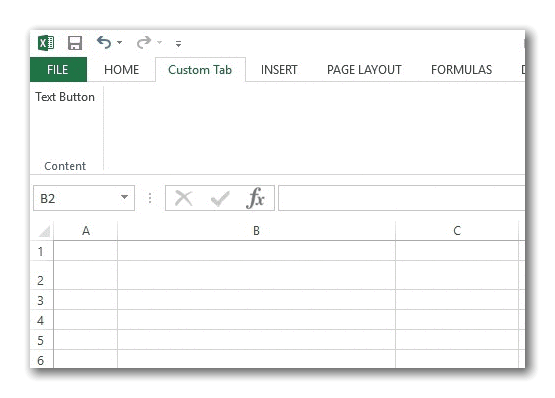This screenshot has height=398, width=555.
Task: Select row 1 header
Action: coord(41,251)
